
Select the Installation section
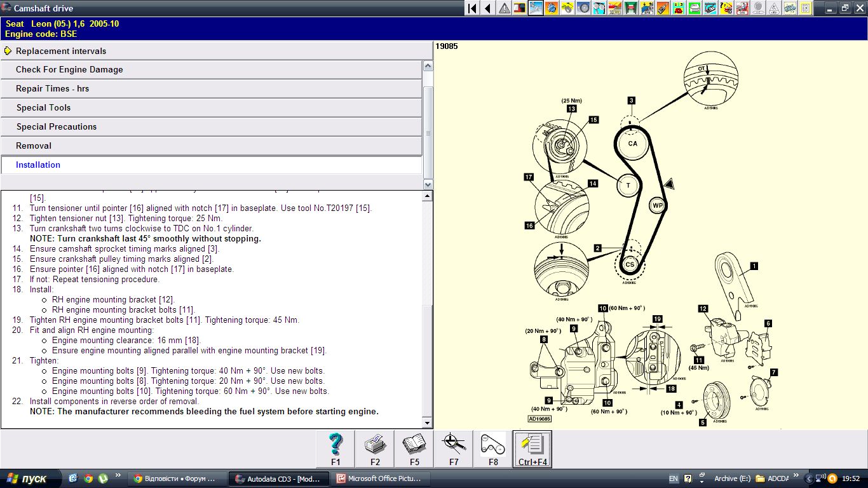click(x=211, y=165)
